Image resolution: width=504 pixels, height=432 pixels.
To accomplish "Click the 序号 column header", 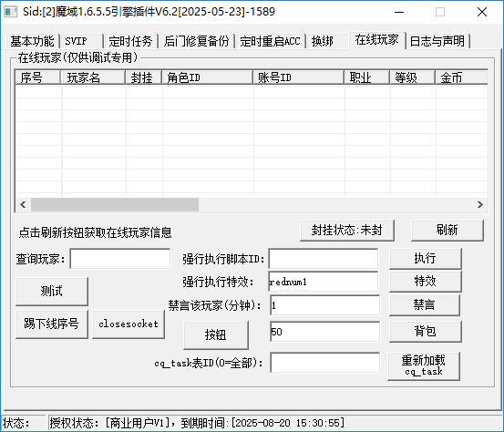I will click(x=38, y=77).
